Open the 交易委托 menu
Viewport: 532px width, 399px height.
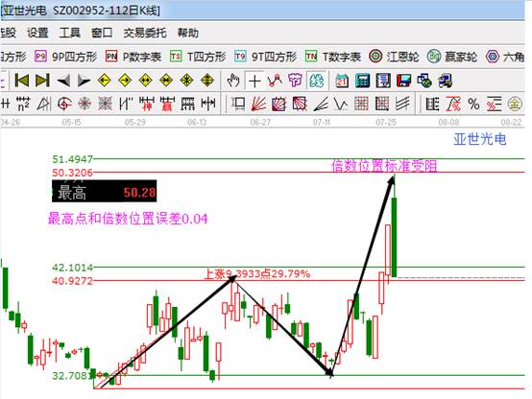145,33
